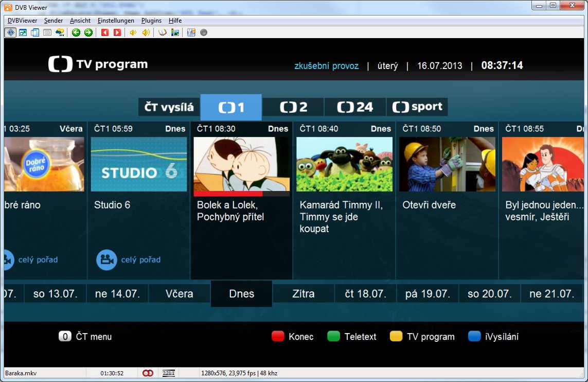
Task: Open the EPG binoculars toolbar icon
Action: 60,32
